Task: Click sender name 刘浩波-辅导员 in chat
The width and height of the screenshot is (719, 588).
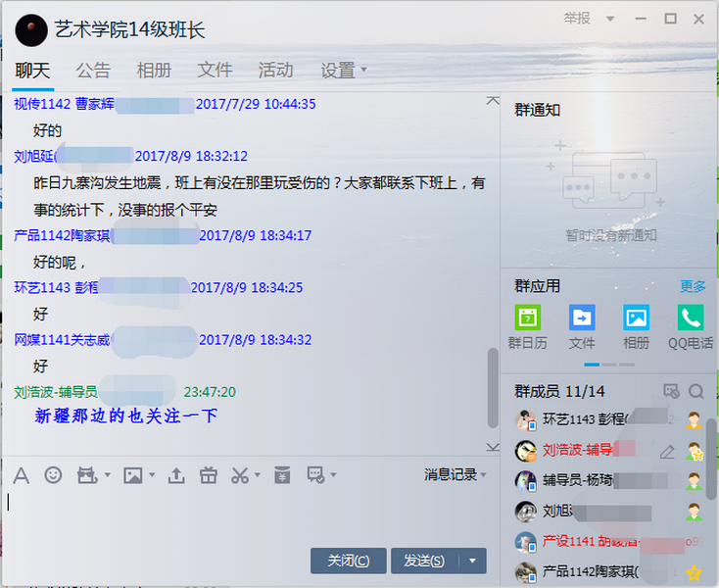Action: (56, 392)
